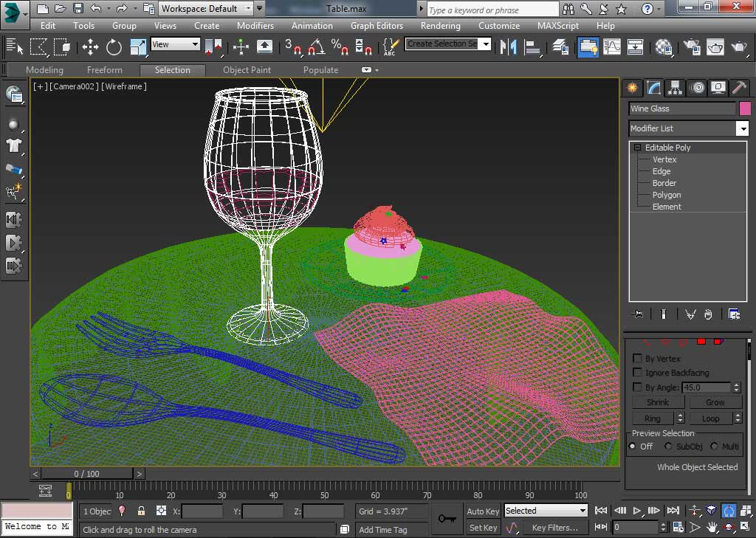Open the Material Editor icon

pyautogui.click(x=664, y=47)
